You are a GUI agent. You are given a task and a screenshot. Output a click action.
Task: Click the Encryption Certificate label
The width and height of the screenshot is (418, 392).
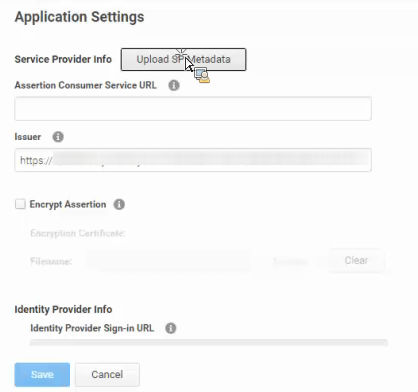[x=77, y=233]
